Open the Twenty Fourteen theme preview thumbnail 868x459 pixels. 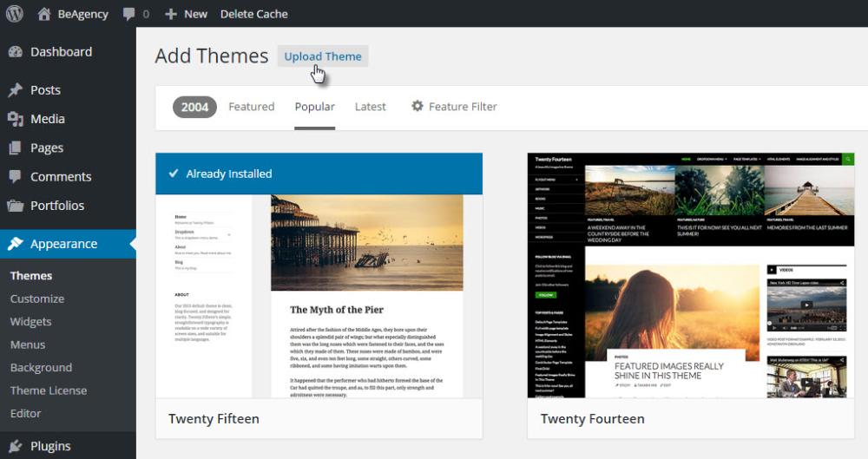(x=691, y=275)
